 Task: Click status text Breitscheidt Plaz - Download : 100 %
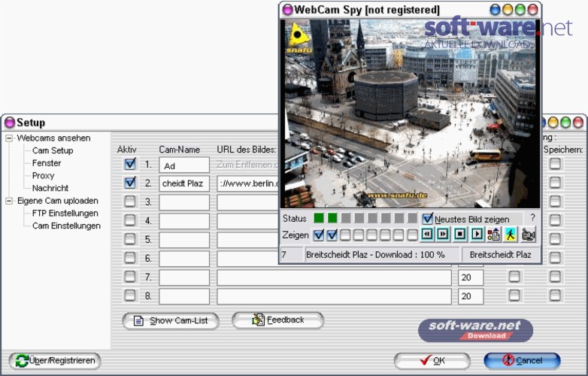pos(375,255)
